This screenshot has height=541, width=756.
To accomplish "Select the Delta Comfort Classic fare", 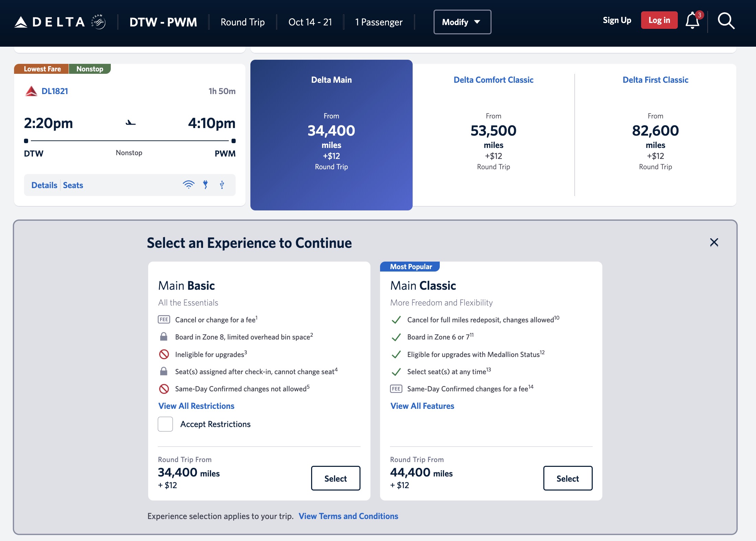I will click(493, 135).
